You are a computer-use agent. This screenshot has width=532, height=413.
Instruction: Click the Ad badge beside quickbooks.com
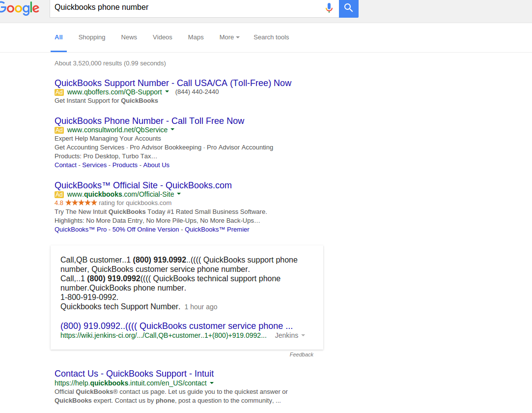click(x=59, y=195)
